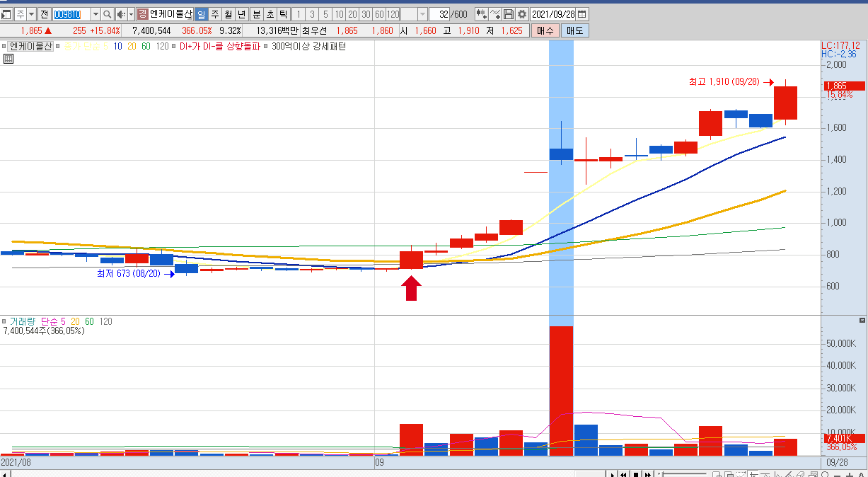
Task: Select the 30 interval button
Action: (366, 14)
